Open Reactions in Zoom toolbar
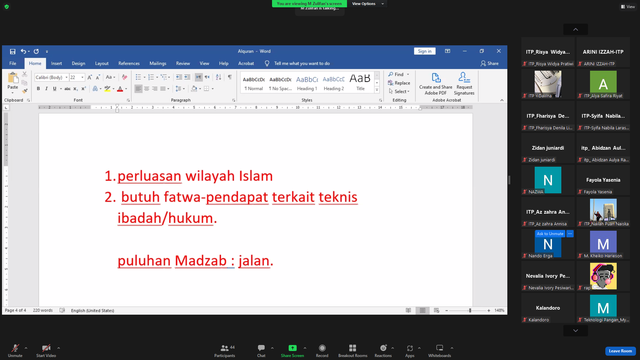Viewport: 640px width, 360px height. 383,351
